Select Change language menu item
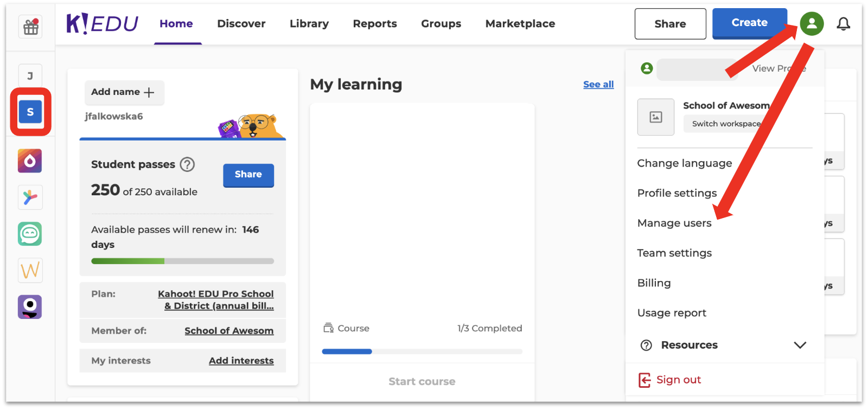 tap(685, 163)
